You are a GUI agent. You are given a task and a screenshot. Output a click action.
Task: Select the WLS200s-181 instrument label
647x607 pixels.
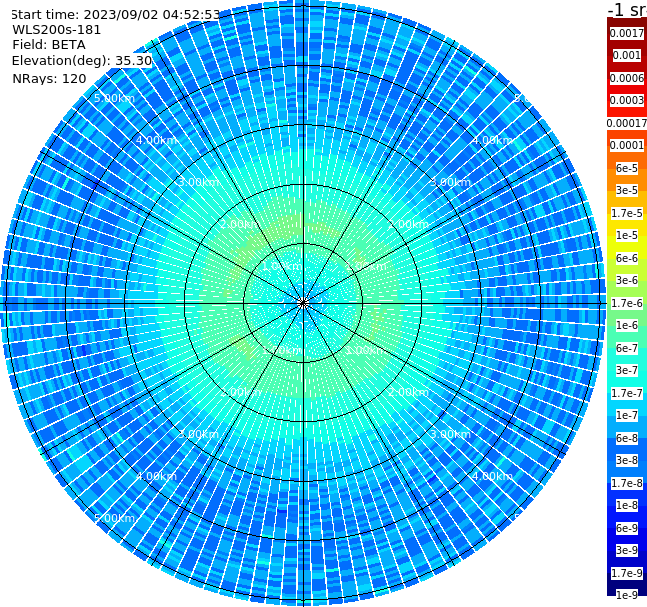pyautogui.click(x=57, y=30)
